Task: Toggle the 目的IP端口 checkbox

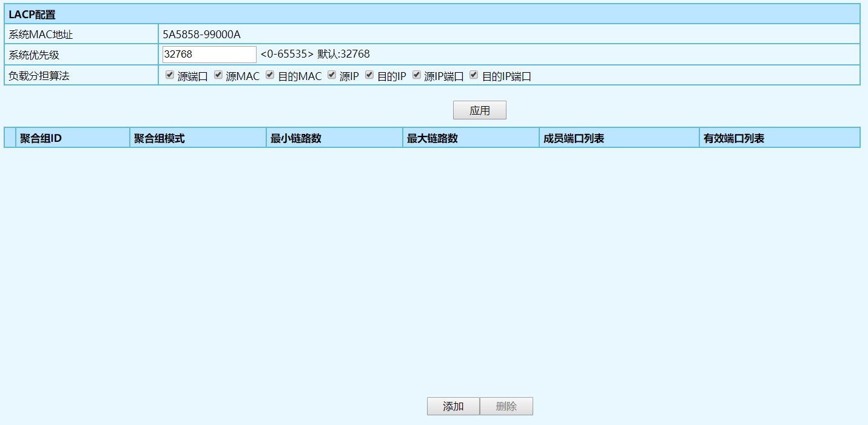Action: click(474, 75)
